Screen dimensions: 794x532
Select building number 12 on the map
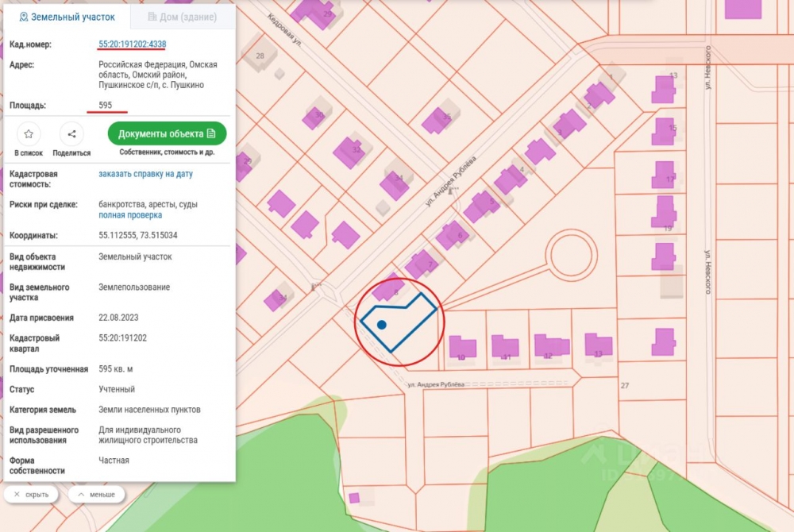click(x=552, y=345)
